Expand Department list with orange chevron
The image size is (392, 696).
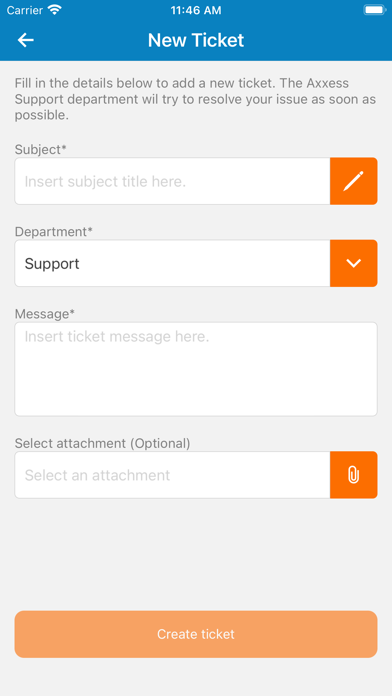pyautogui.click(x=353, y=263)
